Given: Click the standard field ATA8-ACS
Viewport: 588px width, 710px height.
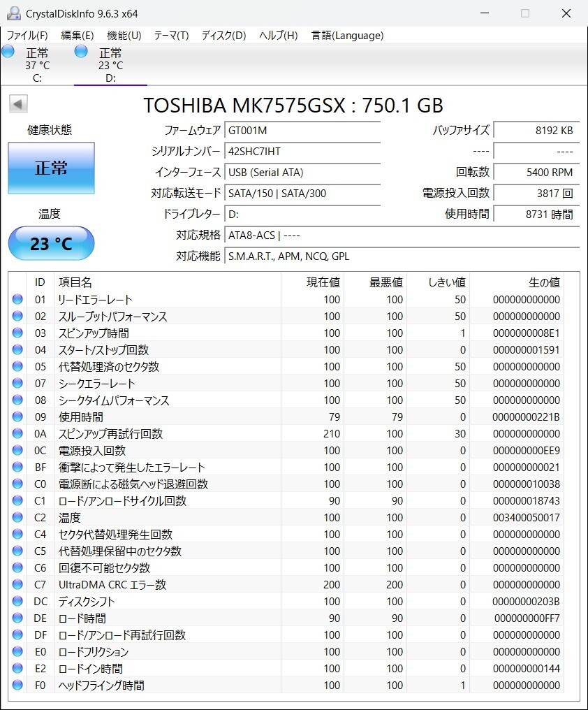Looking at the screenshot, I should 402,235.
